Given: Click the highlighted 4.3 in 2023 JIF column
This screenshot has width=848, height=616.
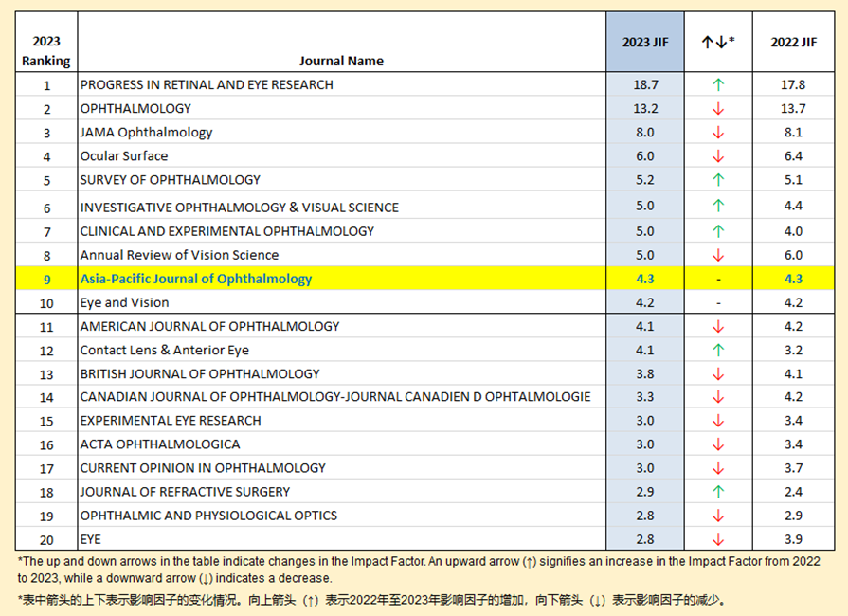Looking at the screenshot, I should [645, 279].
